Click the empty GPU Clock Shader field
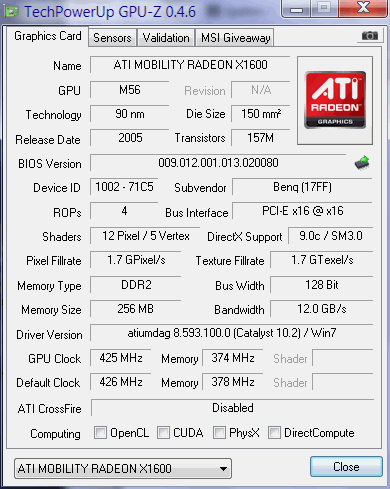Screen dimensions: 390x489 click(343, 358)
